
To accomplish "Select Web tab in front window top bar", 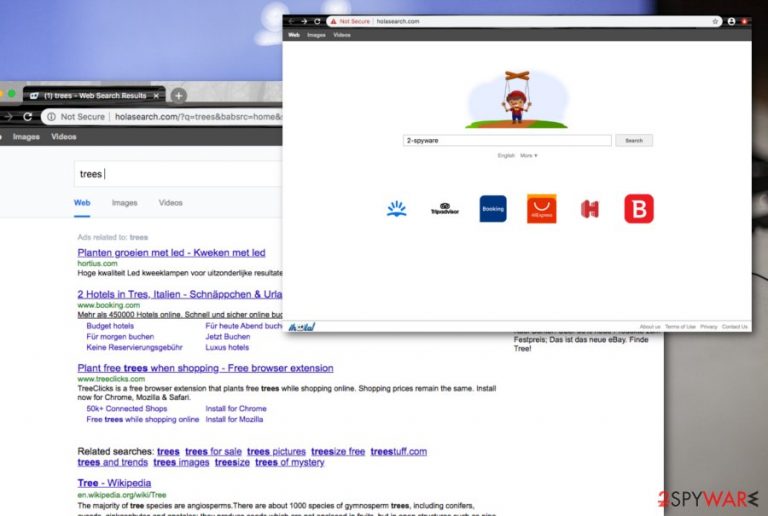I will [294, 35].
